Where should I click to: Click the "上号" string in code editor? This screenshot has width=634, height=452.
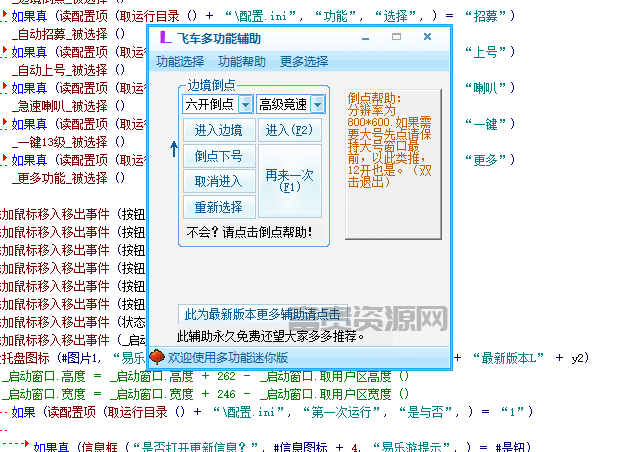point(485,52)
